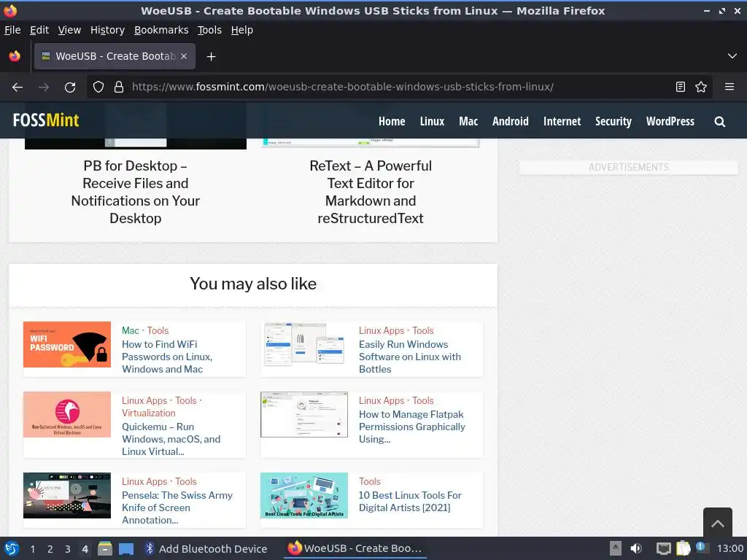The image size is (747, 560).
Task: Open the Pensela article thumbnail
Action: (66, 495)
